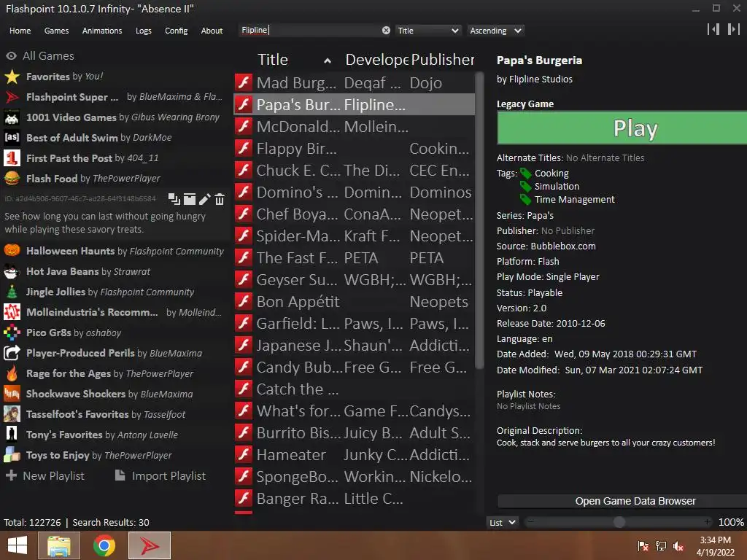Click the Time Management tag

pos(574,200)
